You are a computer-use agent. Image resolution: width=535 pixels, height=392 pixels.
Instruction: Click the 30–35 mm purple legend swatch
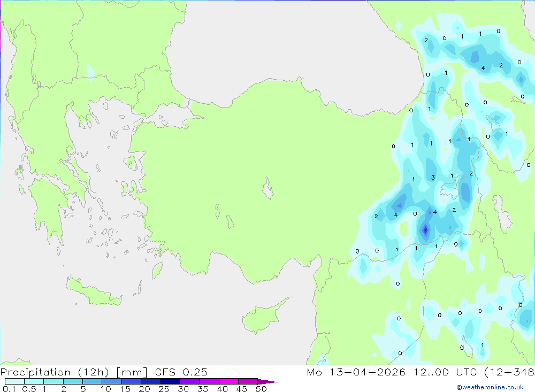(190, 381)
